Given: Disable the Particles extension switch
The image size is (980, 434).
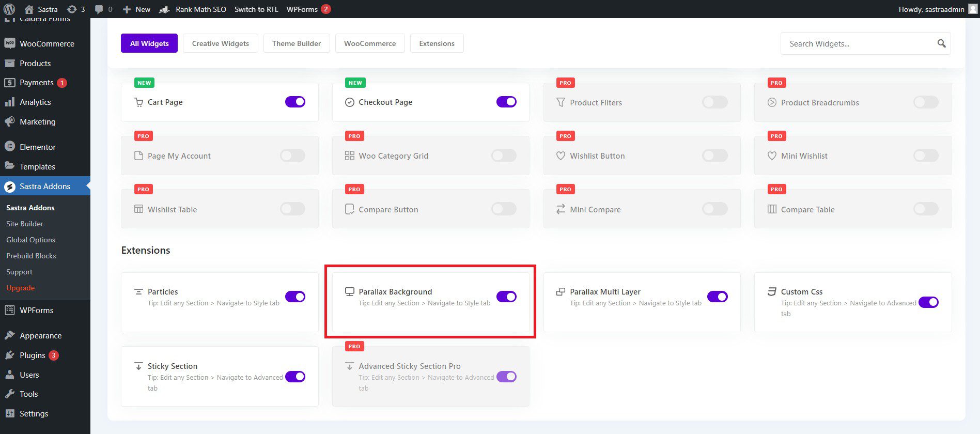Looking at the screenshot, I should tap(295, 297).
